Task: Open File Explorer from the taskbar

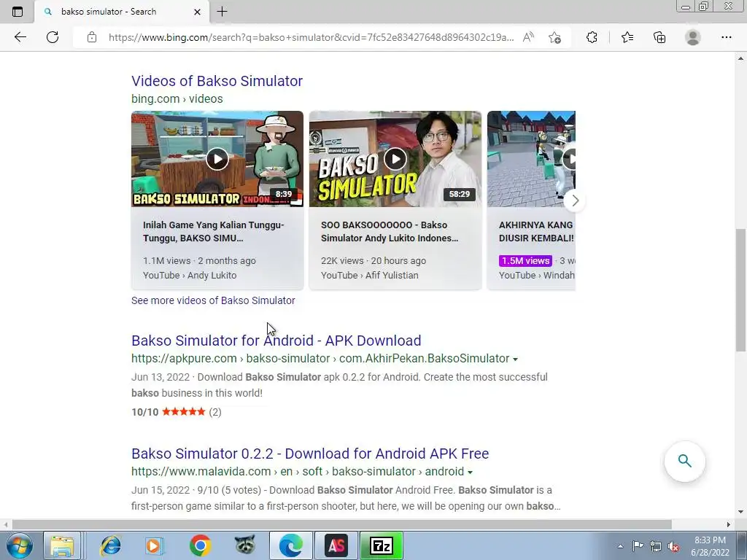Action: (x=62, y=545)
